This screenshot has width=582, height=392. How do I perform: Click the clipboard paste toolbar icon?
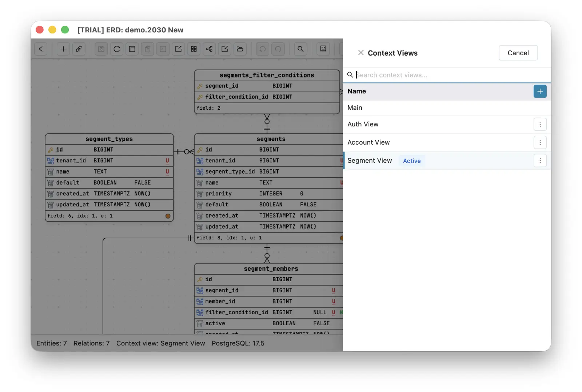click(x=148, y=49)
